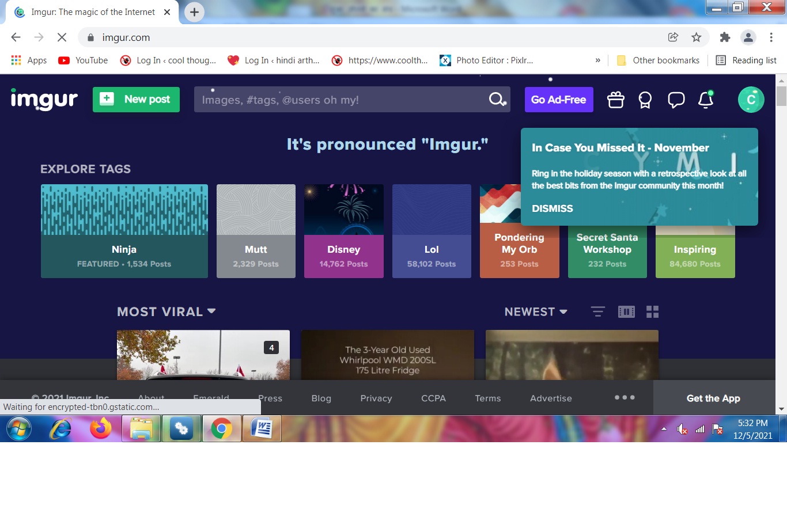Click the New post button
The width and height of the screenshot is (787, 532).
[136, 100]
